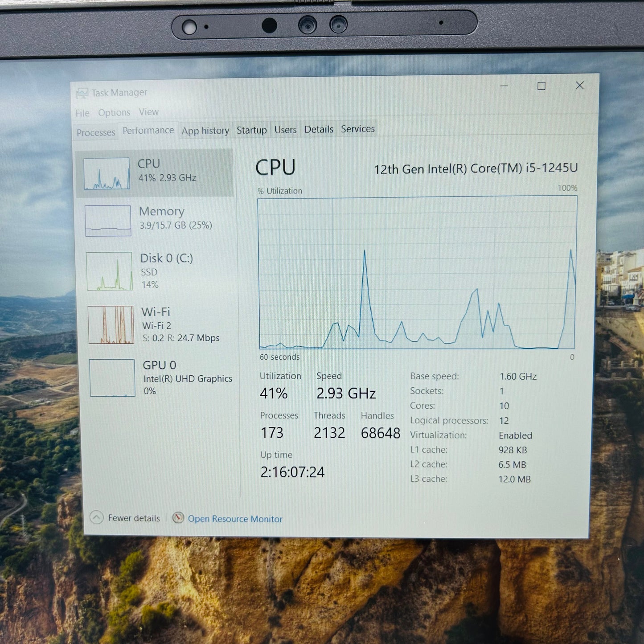Click the Task Manager title bar icon

(82, 93)
